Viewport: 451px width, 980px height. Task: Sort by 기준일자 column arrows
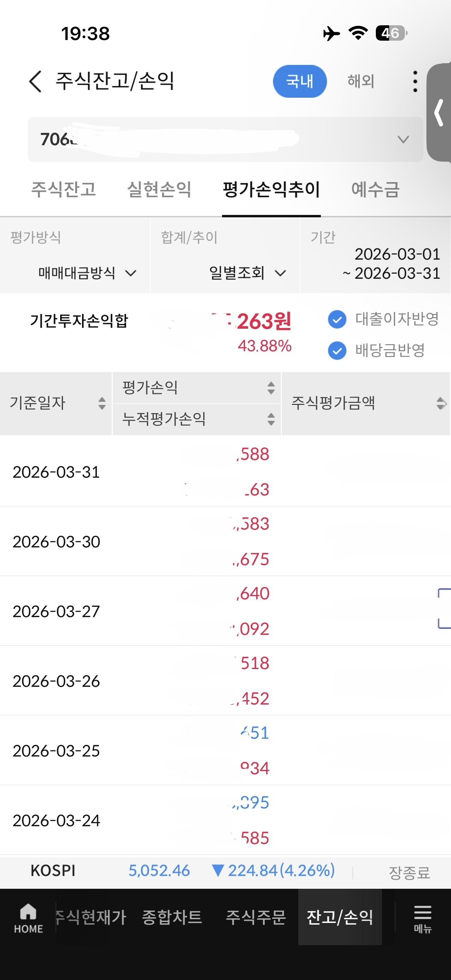[x=101, y=403]
